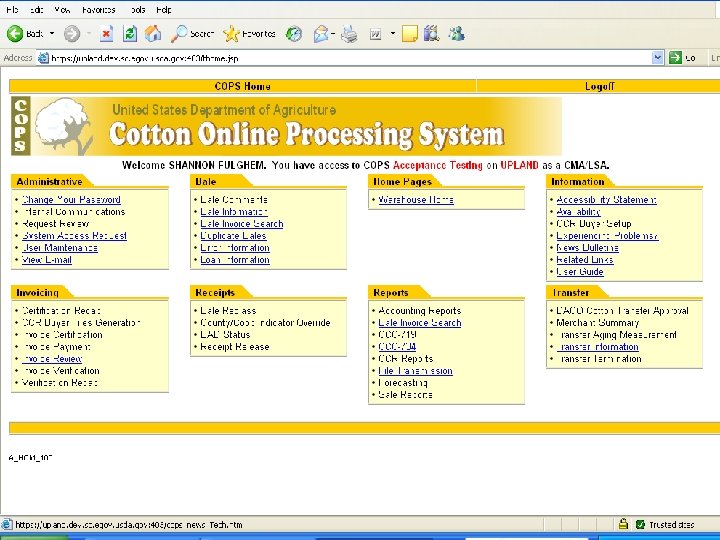Refresh the page with the Refresh icon
This screenshot has width=720, height=540.
coord(130,33)
